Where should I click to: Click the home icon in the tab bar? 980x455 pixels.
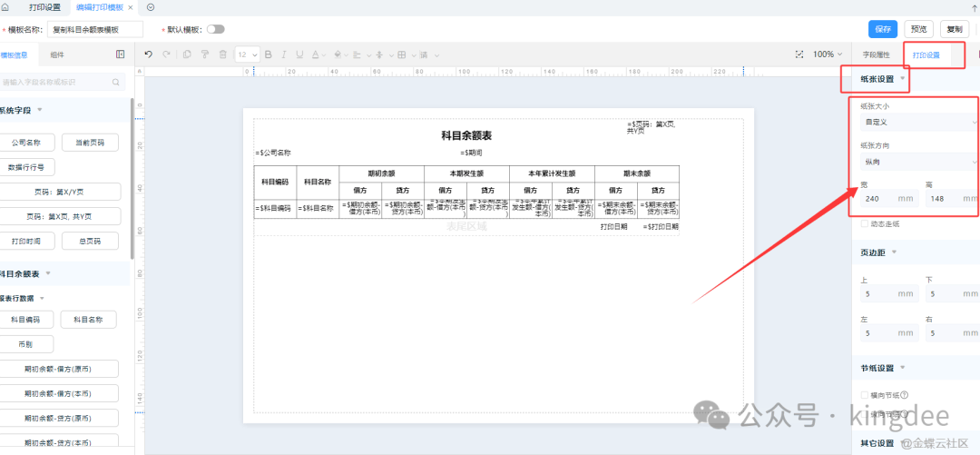point(5,7)
